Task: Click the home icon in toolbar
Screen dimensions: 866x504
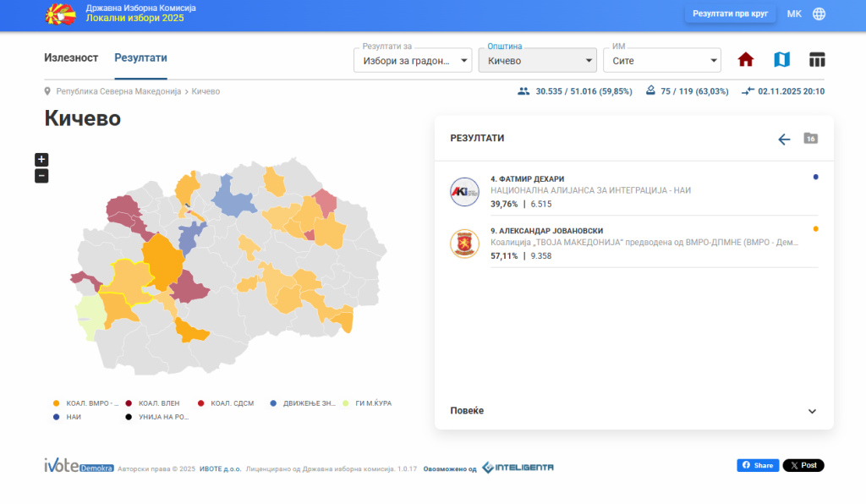Action: coord(745,60)
